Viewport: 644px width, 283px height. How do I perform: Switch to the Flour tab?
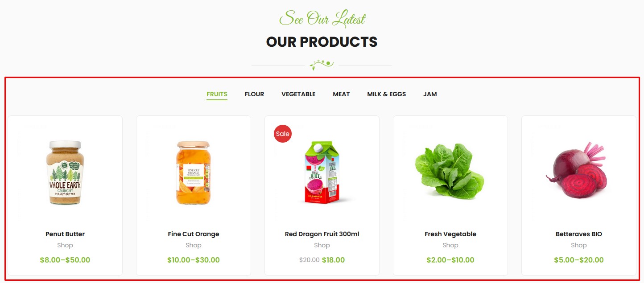254,94
